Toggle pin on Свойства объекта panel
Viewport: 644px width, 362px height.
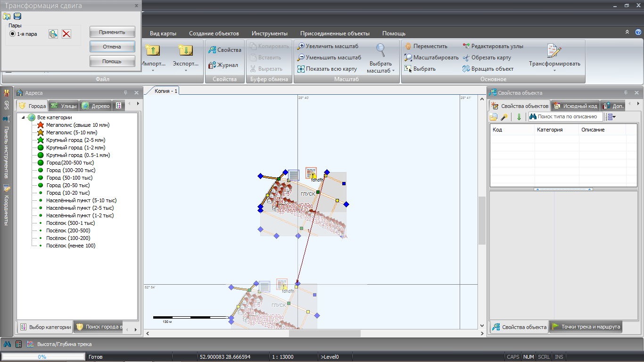(x=627, y=93)
